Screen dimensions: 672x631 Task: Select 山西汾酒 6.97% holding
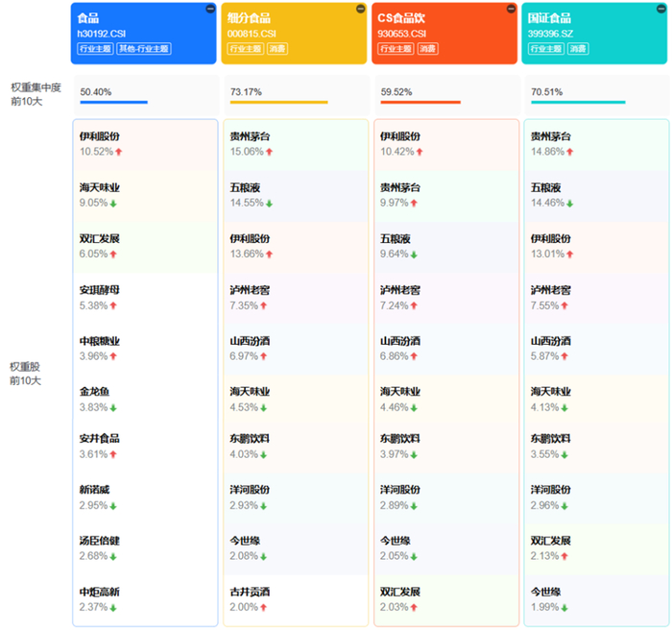(x=296, y=350)
